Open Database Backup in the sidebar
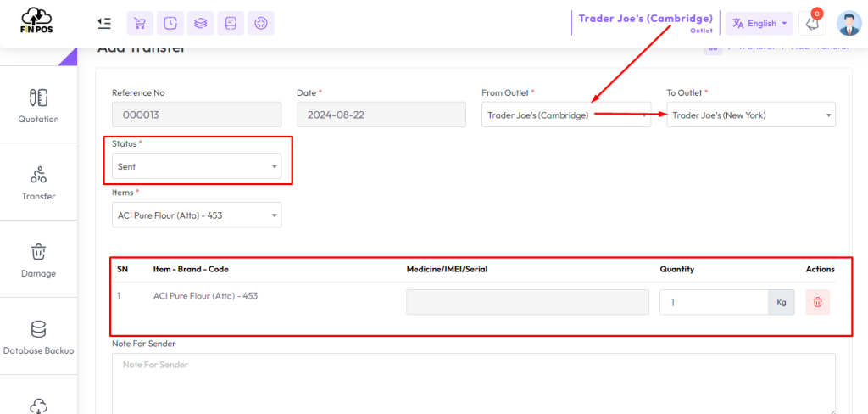Screen dimensions: 868x414 point(38,336)
